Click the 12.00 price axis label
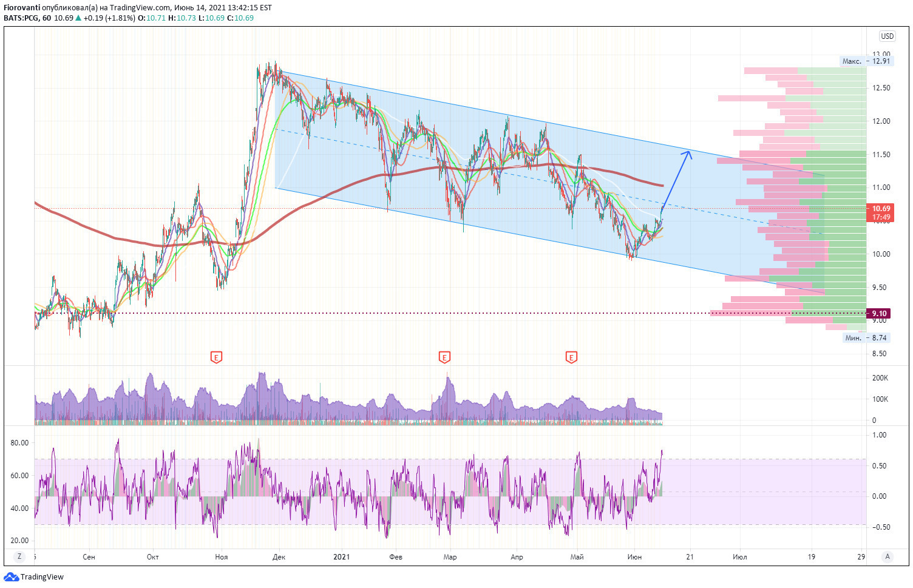 coord(881,121)
